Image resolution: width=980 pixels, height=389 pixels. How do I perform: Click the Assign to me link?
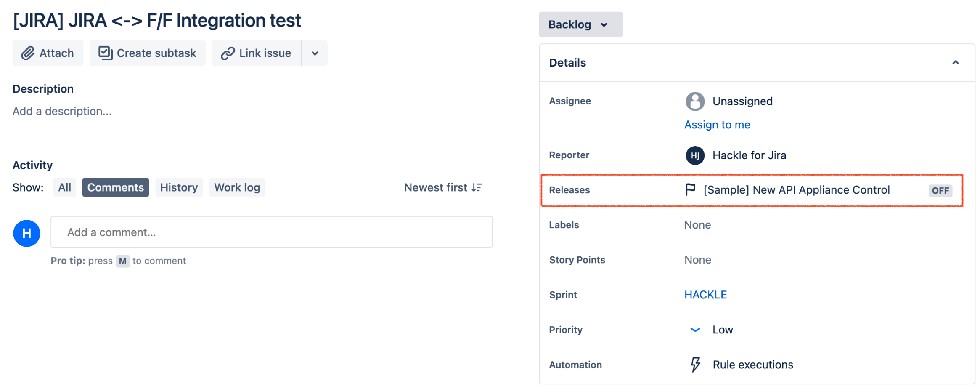717,125
